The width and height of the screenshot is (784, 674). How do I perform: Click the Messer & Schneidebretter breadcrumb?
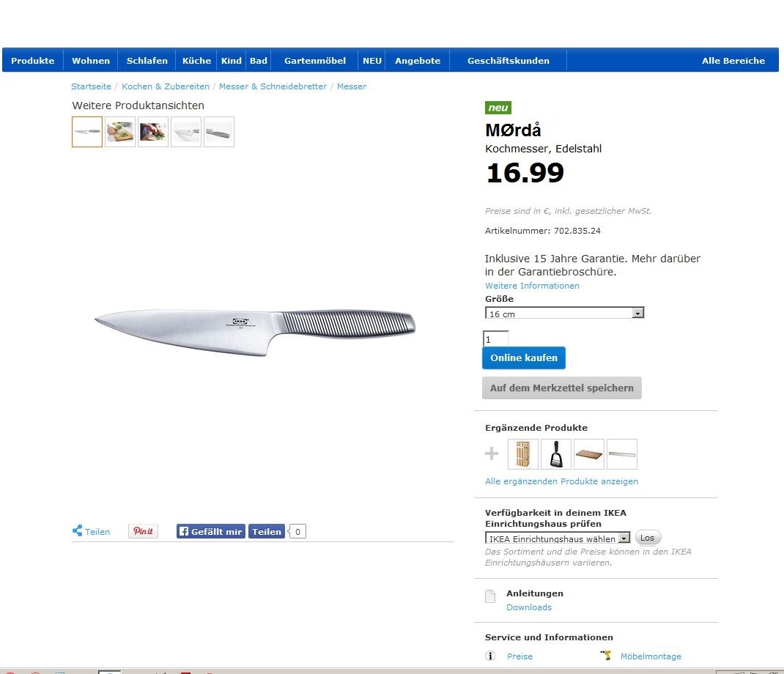click(273, 86)
